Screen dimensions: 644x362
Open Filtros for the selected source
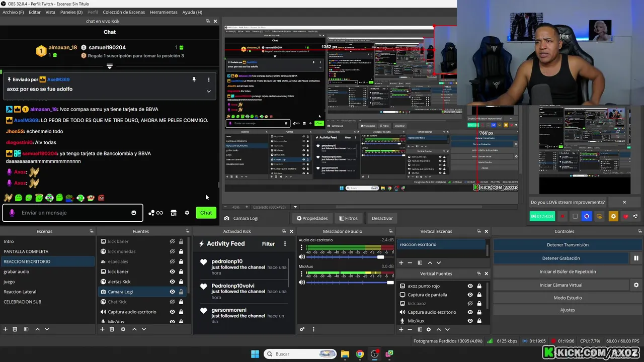point(349,218)
